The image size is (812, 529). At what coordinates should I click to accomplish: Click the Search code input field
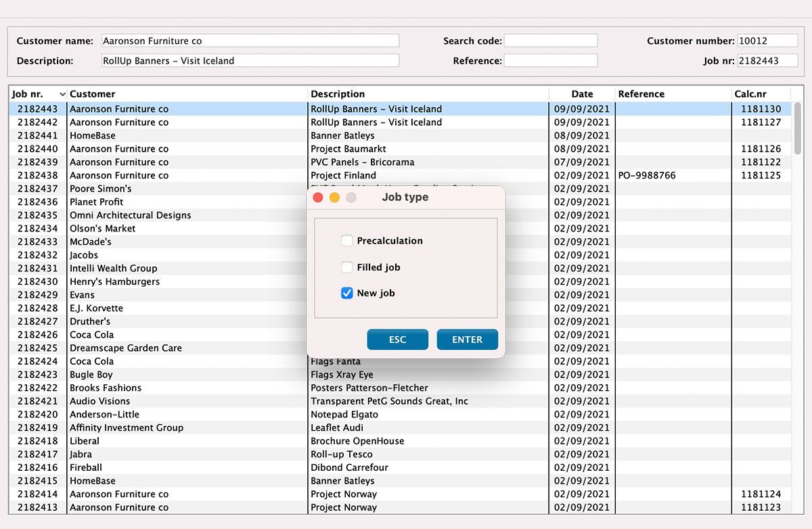click(550, 40)
